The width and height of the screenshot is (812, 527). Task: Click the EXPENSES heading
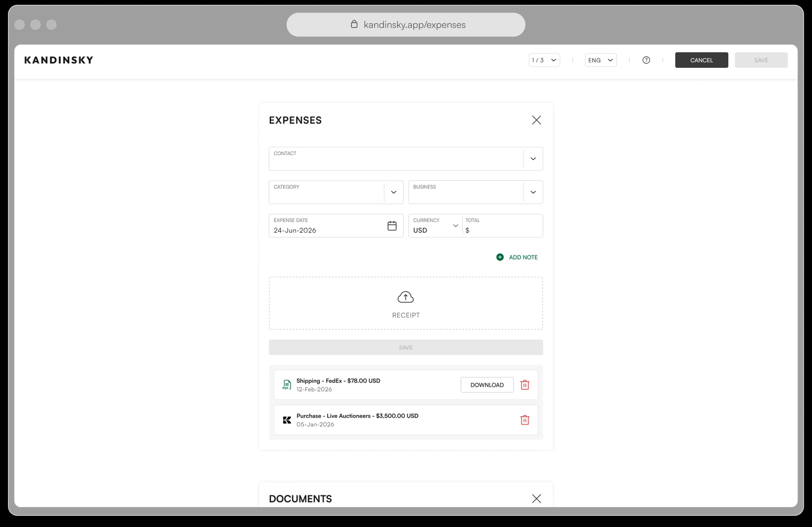tap(295, 120)
